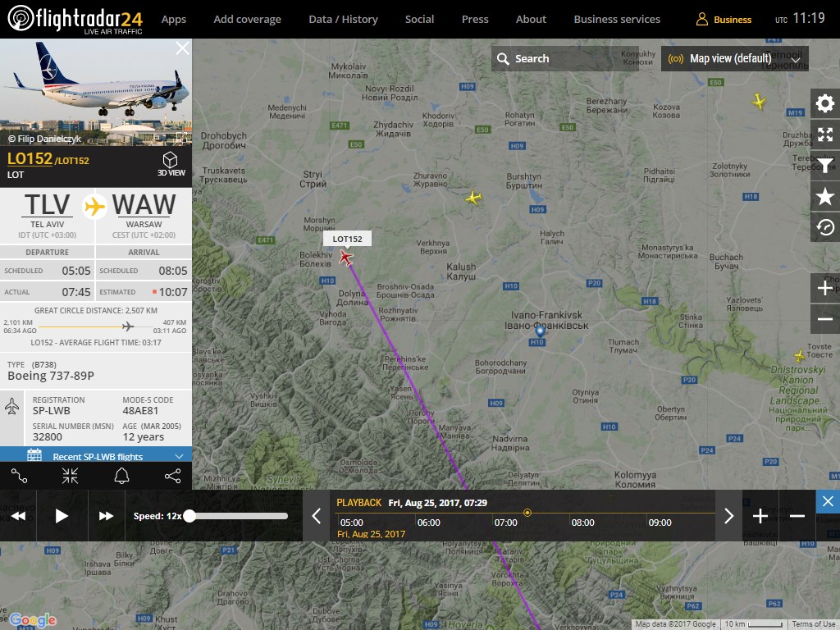Expand Recent SP-LWB flights section
Viewport: 840px width, 630px height.
tap(96, 456)
